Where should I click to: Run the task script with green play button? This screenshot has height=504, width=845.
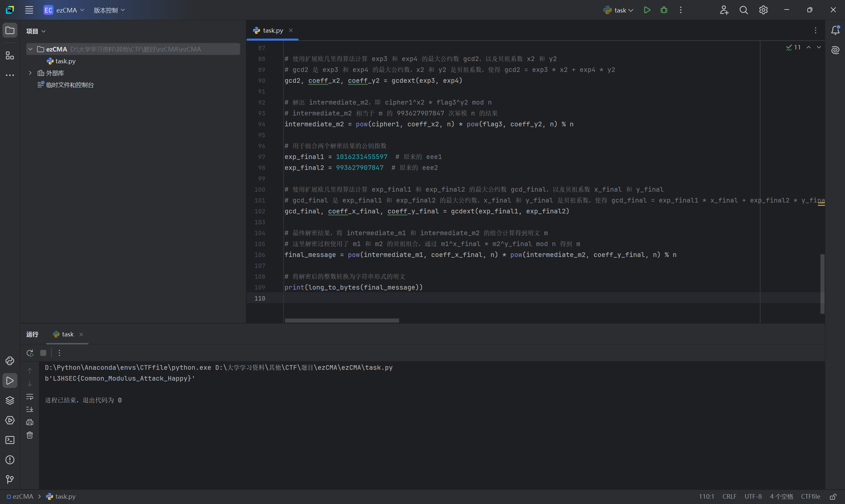click(x=647, y=10)
